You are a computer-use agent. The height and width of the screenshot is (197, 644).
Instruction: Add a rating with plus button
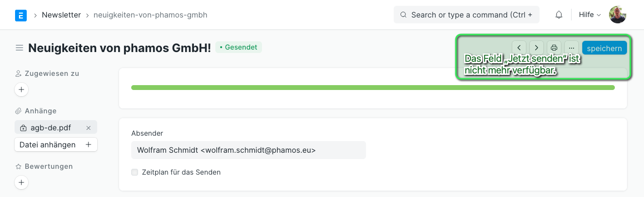[x=21, y=183]
